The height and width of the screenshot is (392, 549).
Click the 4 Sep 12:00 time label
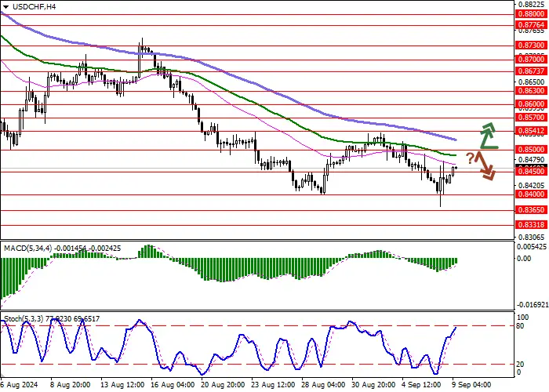coord(423,385)
